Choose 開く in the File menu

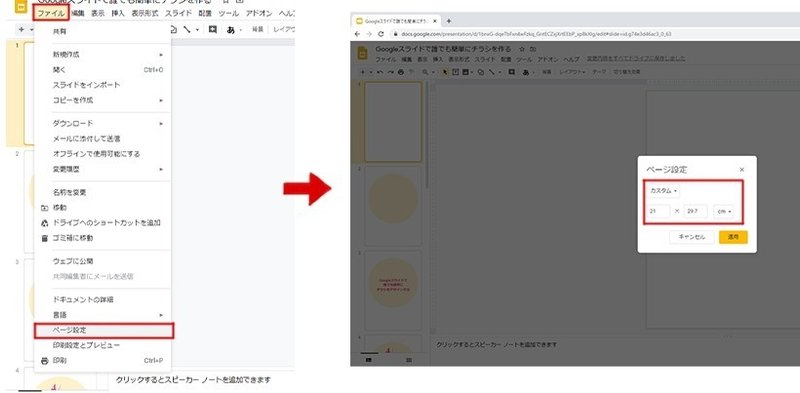tap(103, 69)
